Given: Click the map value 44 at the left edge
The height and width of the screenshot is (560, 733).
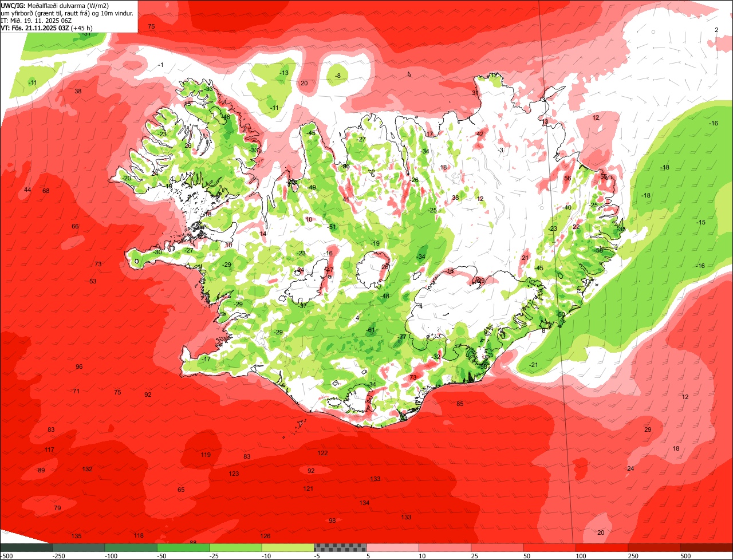Looking at the screenshot, I should pos(27,190).
